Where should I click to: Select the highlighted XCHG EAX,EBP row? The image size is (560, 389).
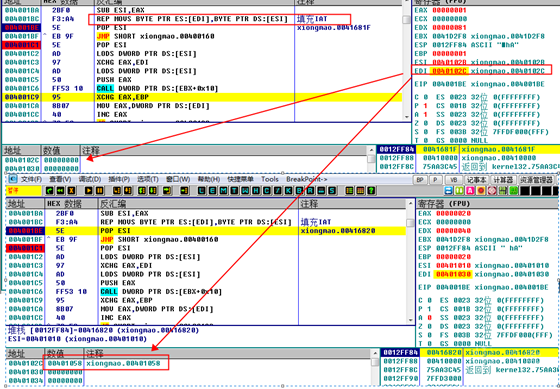(202, 97)
